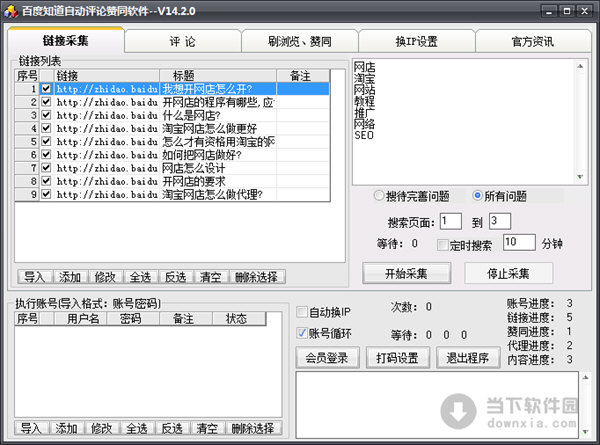The width and height of the screenshot is (600, 445).
Task: Click log box scrollbar down arrow
Action: pos(585,432)
